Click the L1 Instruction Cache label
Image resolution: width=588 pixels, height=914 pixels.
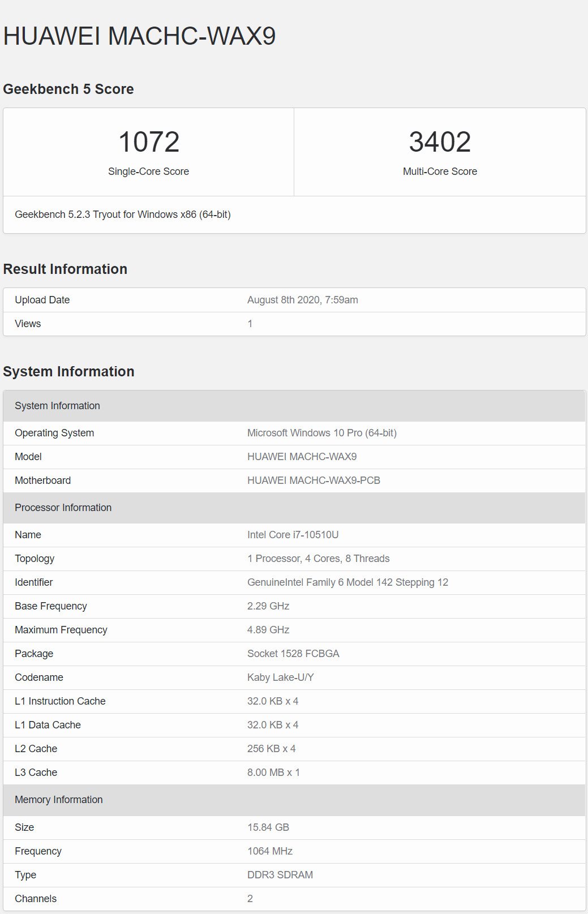click(60, 701)
